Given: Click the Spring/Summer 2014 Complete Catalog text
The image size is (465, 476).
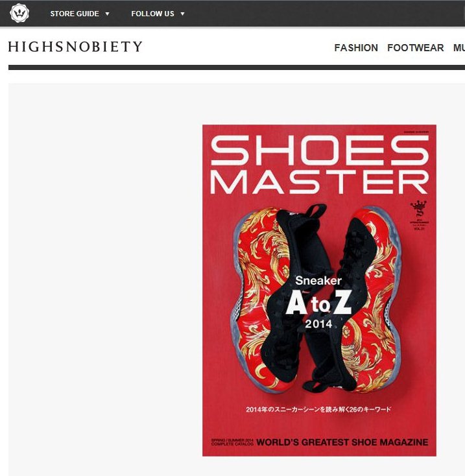Looking at the screenshot, I should pos(232,442).
